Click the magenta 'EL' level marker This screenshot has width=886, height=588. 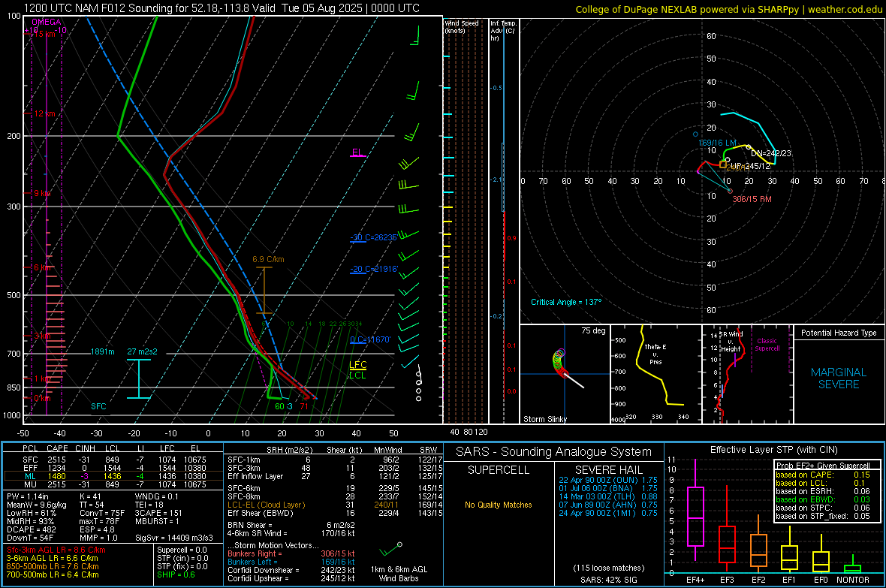point(357,152)
